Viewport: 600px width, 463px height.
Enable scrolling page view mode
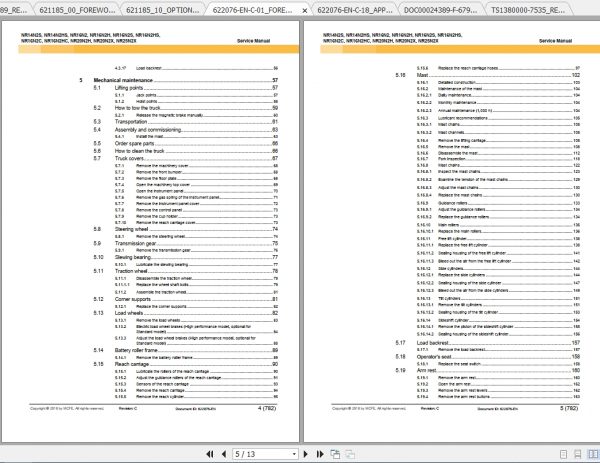(x=578, y=454)
